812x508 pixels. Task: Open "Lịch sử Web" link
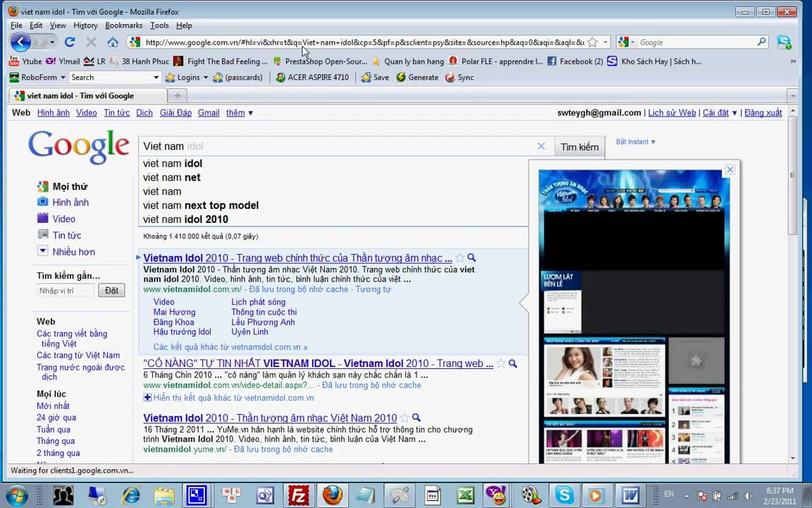672,112
